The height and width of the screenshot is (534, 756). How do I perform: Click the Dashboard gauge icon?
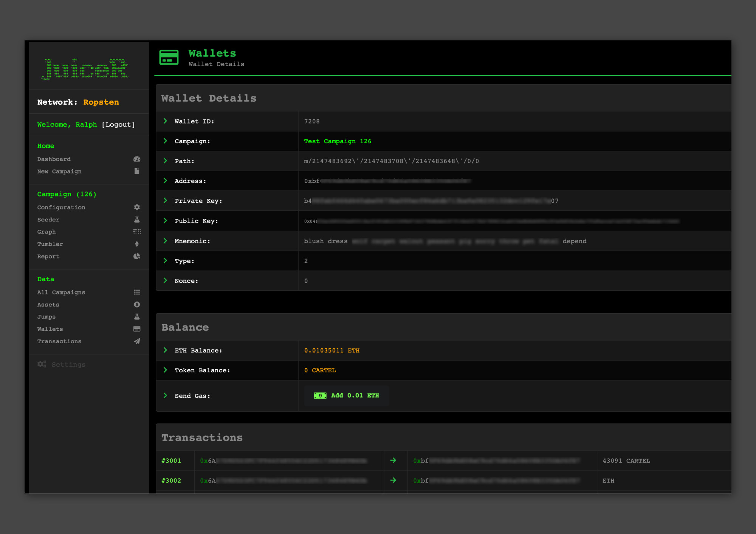tap(137, 159)
